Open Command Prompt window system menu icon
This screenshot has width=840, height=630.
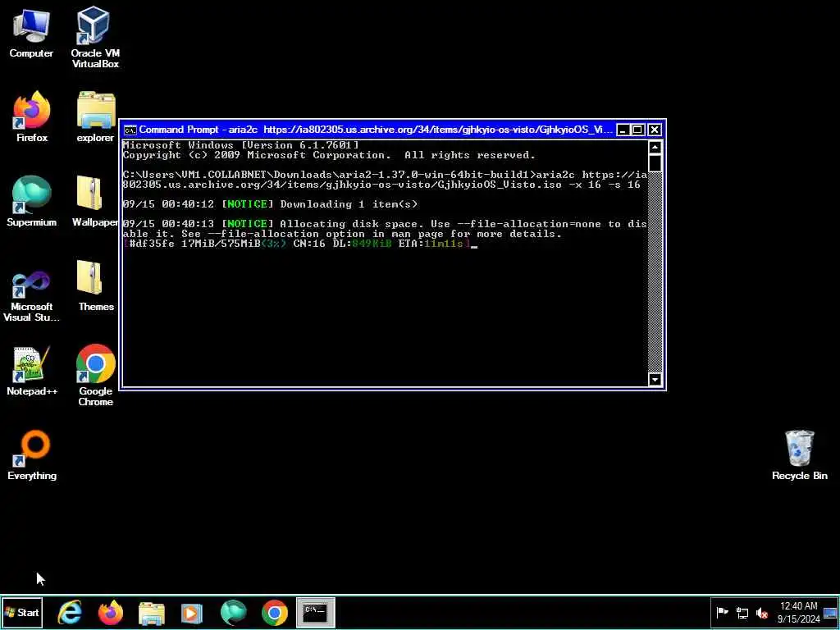point(130,130)
